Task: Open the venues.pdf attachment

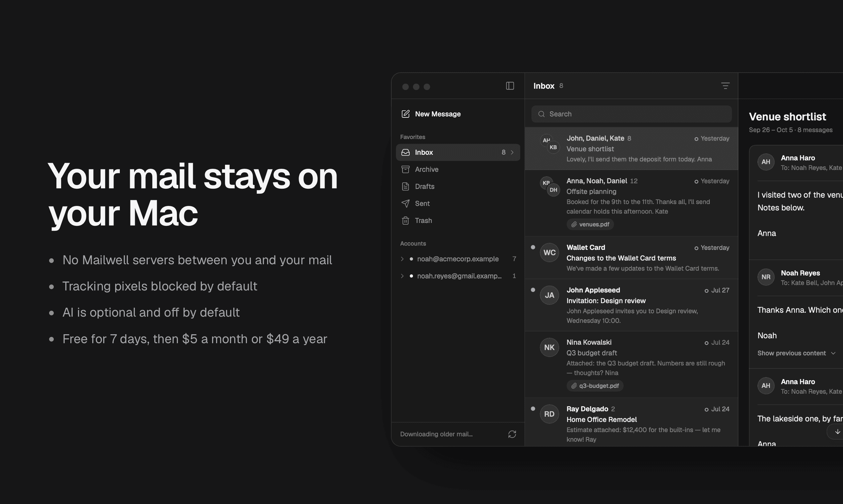Action: point(590,224)
